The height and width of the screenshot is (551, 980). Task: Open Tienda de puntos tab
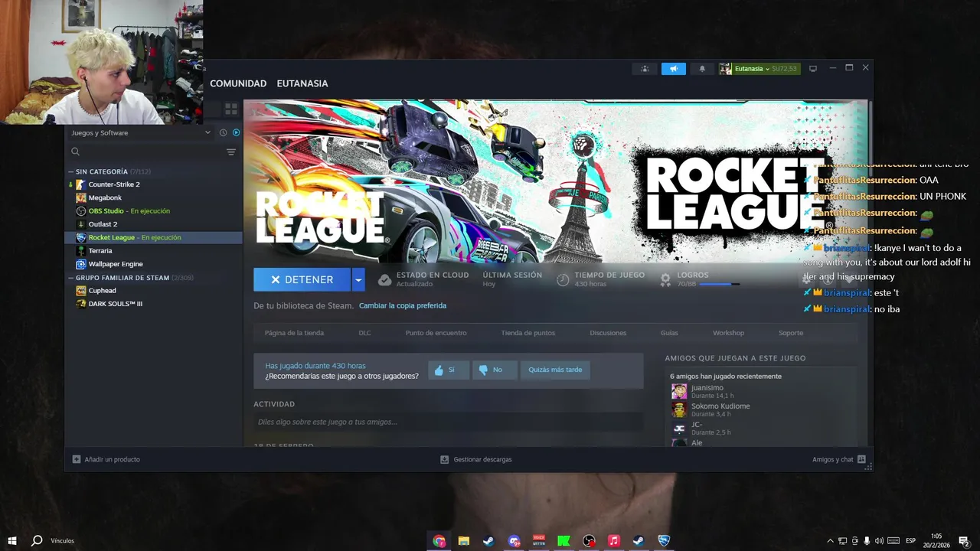528,333
